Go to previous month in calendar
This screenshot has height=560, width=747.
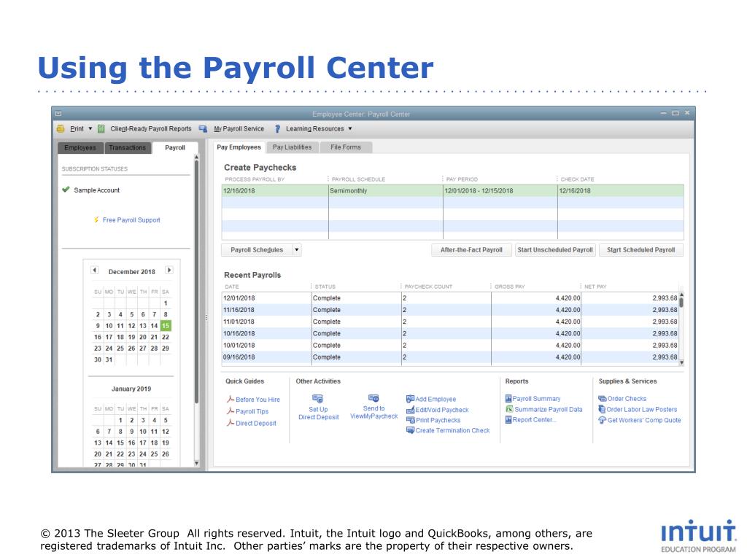[95, 270]
